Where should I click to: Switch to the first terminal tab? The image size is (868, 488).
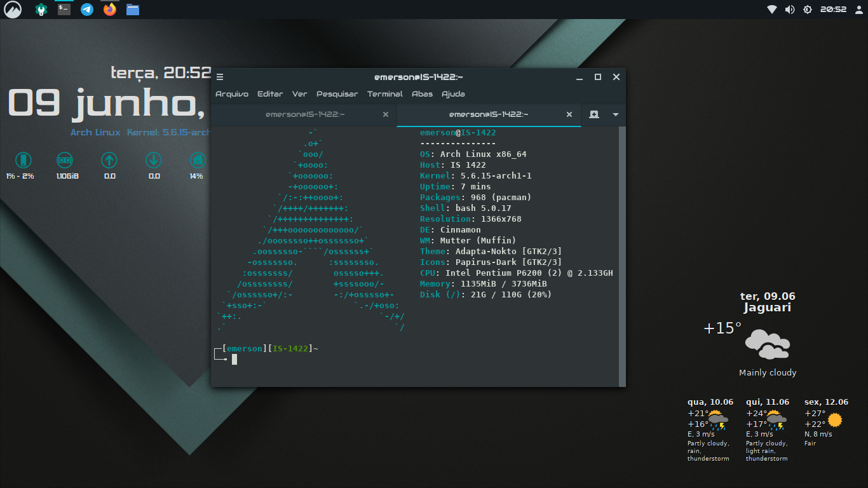[305, 114]
